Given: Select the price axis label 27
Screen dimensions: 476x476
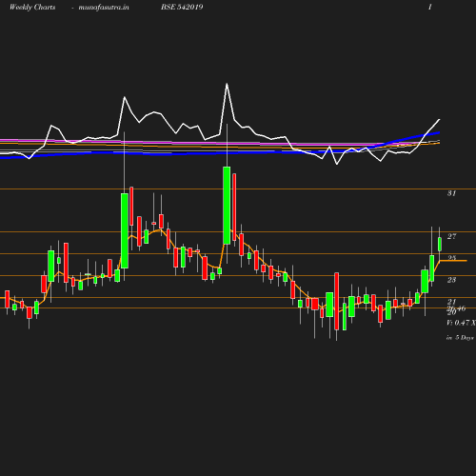Looking at the screenshot, I should [x=451, y=236].
